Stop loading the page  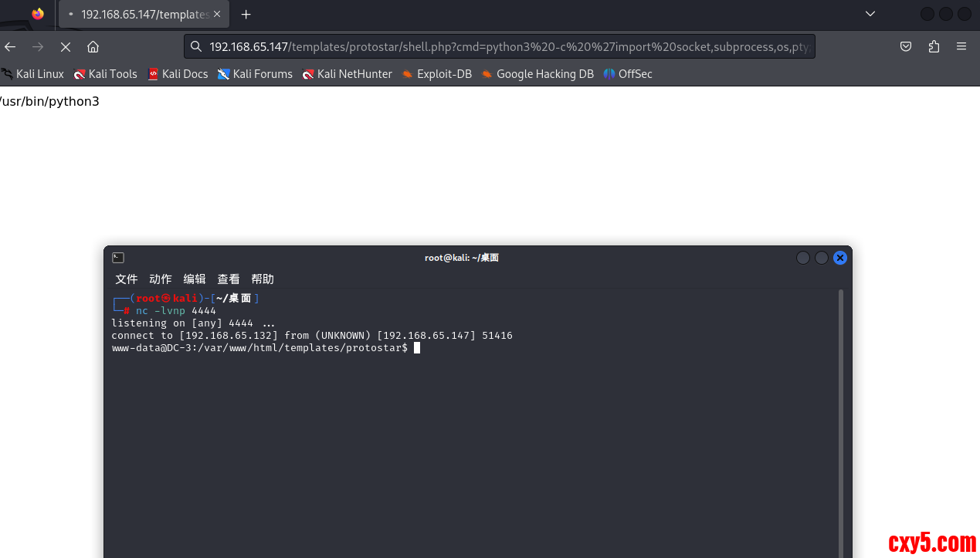66,47
